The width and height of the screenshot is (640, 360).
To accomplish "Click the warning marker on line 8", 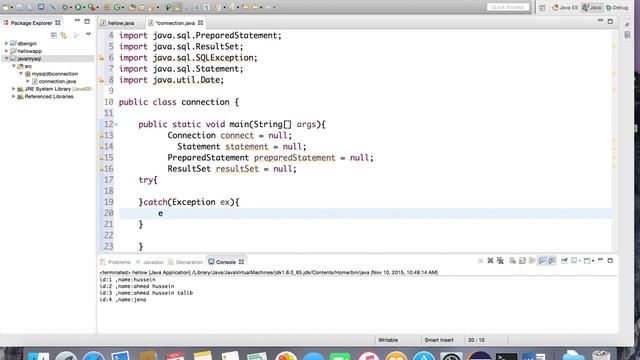I will pyautogui.click(x=101, y=80).
